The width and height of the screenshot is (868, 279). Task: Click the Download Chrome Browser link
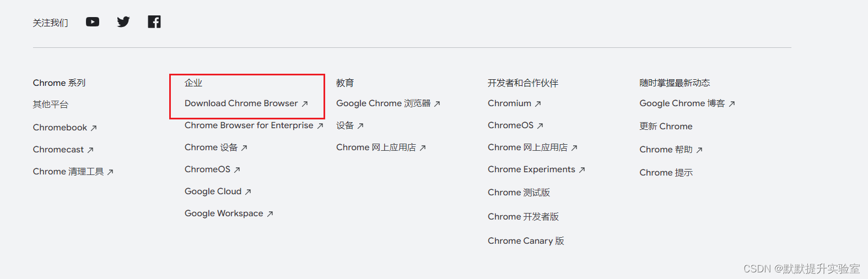pos(246,103)
